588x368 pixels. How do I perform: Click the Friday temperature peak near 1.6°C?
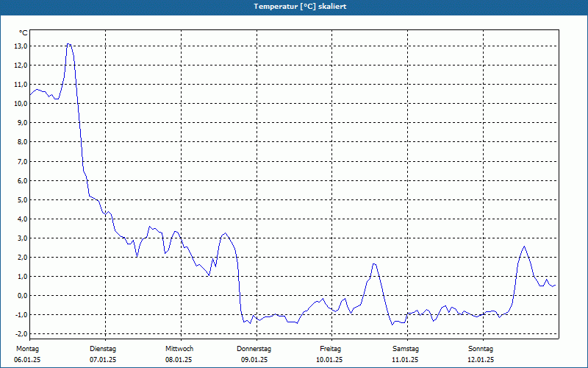pyautogui.click(x=374, y=263)
